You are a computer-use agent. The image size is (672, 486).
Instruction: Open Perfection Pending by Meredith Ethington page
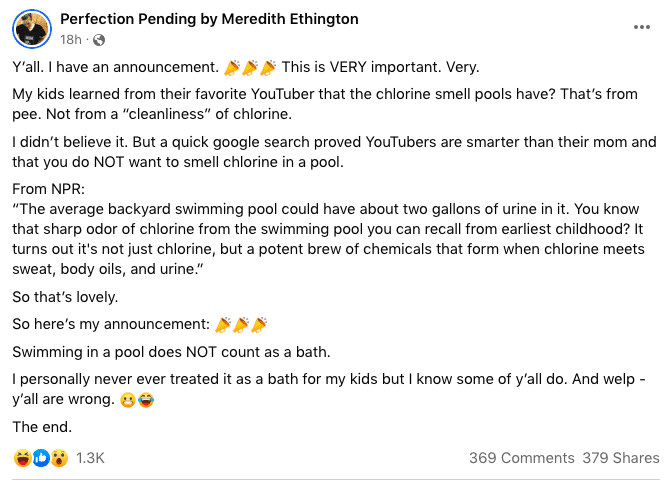[x=209, y=19]
